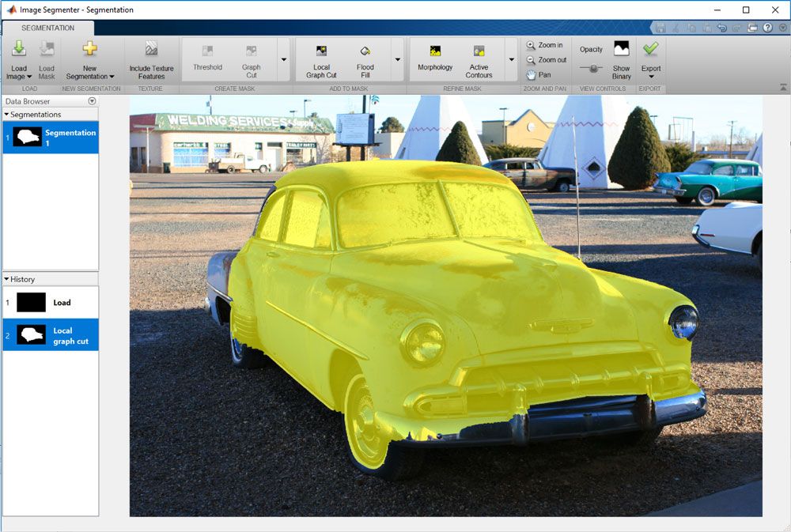Select Include Texture Features
791x532 pixels.
point(151,59)
